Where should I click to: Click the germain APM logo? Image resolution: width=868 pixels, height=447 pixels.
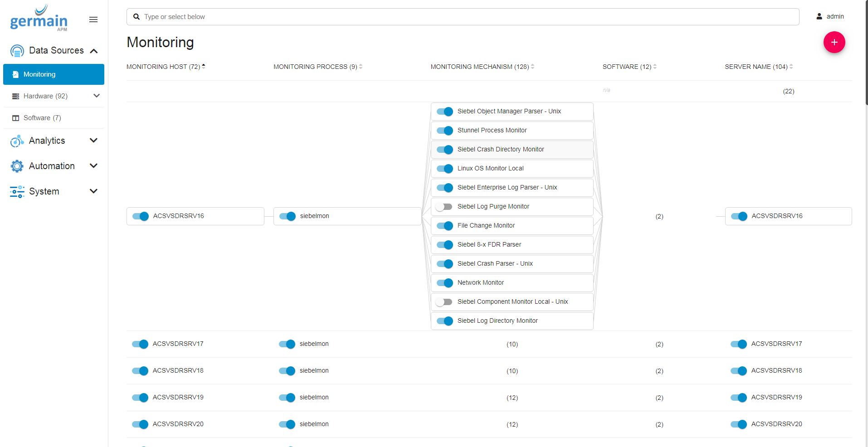point(39,19)
